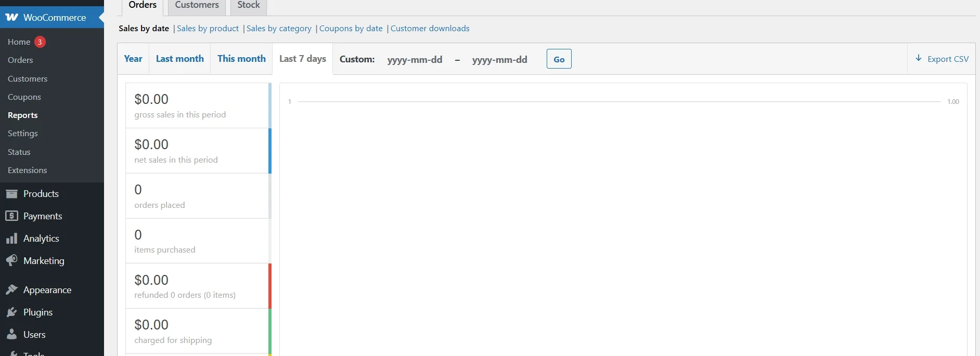Click the Export CSV link

click(x=942, y=59)
